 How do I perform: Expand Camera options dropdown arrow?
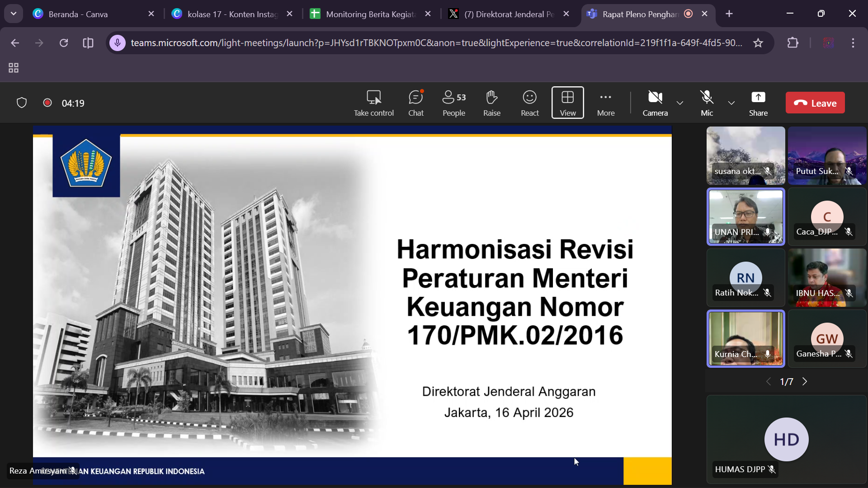tap(679, 103)
